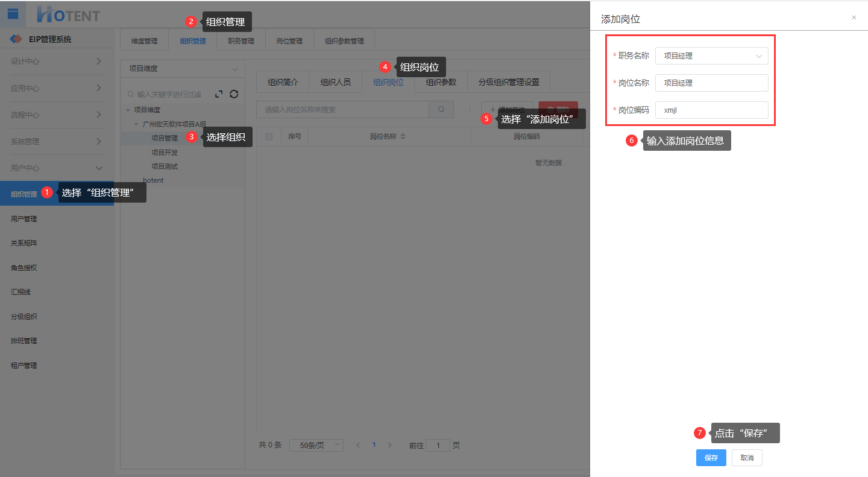Open the 岗位管理 tab
The height and width of the screenshot is (477, 868).
289,41
